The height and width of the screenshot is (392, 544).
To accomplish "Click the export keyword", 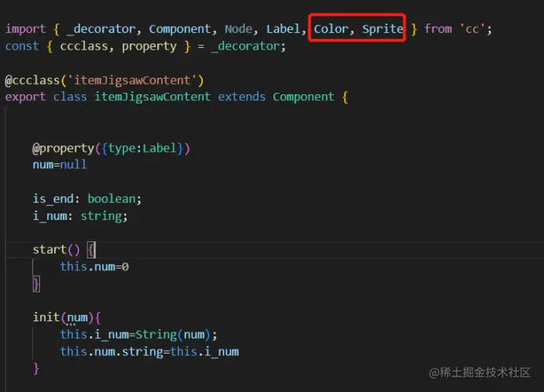I will click(25, 97).
